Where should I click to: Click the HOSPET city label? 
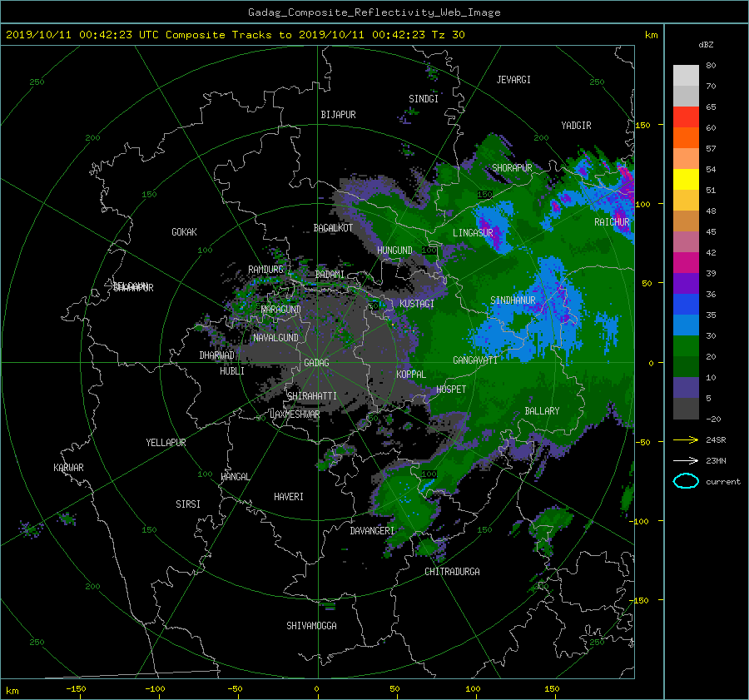[451, 390]
